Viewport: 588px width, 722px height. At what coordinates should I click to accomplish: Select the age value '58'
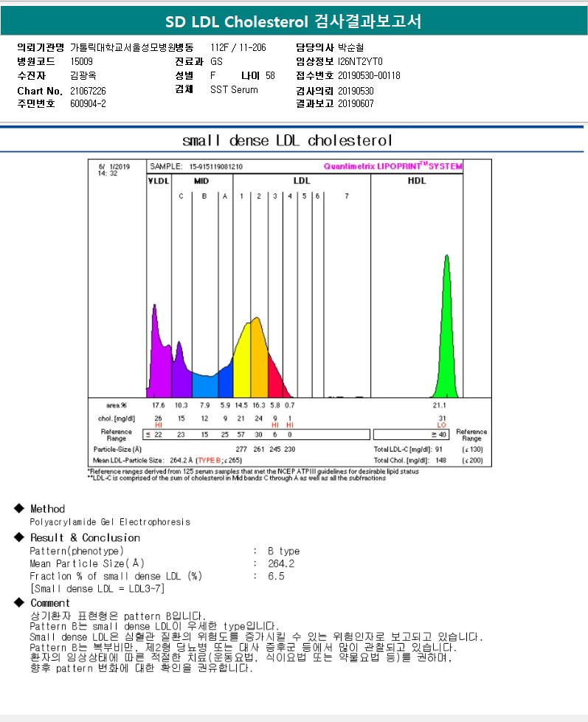[x=270, y=75]
